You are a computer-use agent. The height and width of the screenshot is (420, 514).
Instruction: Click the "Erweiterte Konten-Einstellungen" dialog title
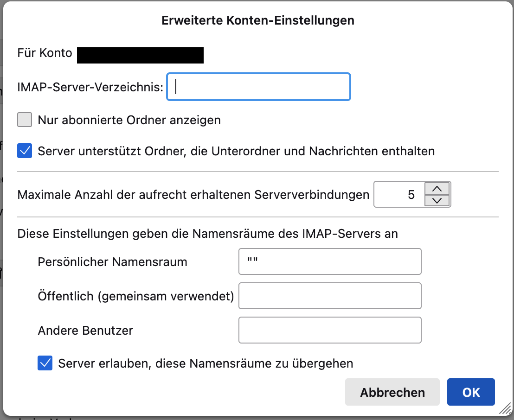(257, 20)
